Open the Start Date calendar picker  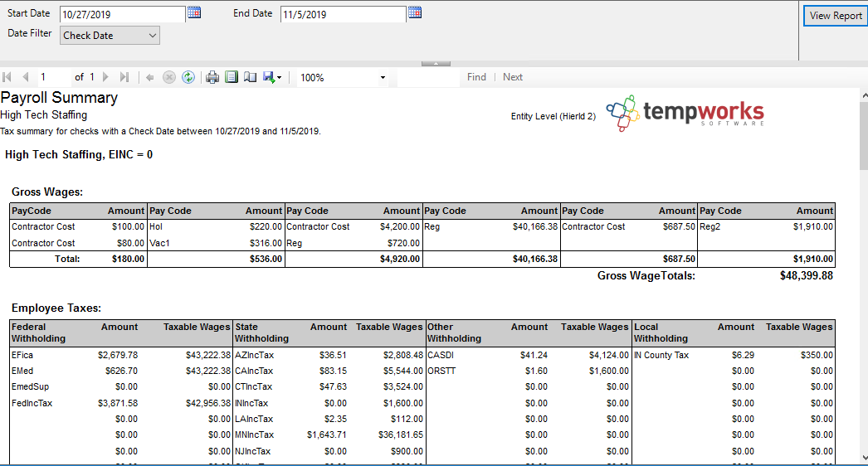pyautogui.click(x=194, y=12)
